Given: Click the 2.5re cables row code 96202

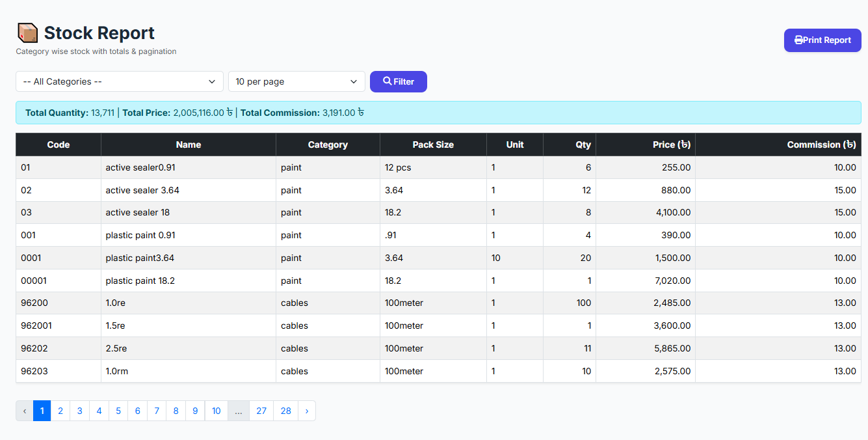Looking at the screenshot, I should tap(34, 348).
